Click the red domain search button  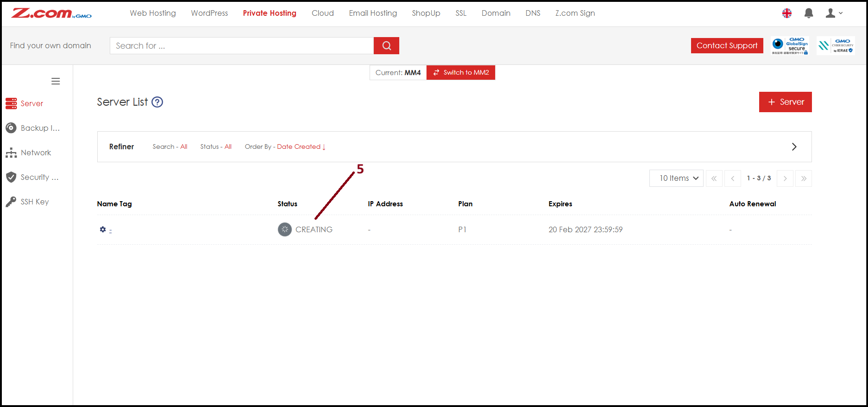[386, 46]
